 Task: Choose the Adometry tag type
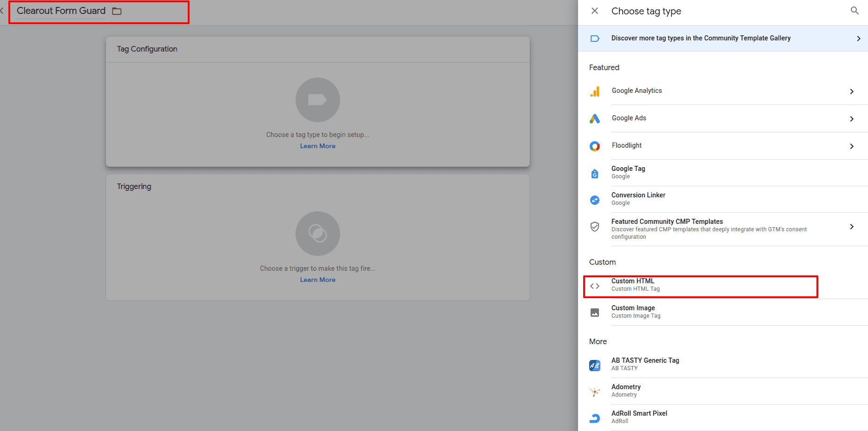(x=626, y=391)
